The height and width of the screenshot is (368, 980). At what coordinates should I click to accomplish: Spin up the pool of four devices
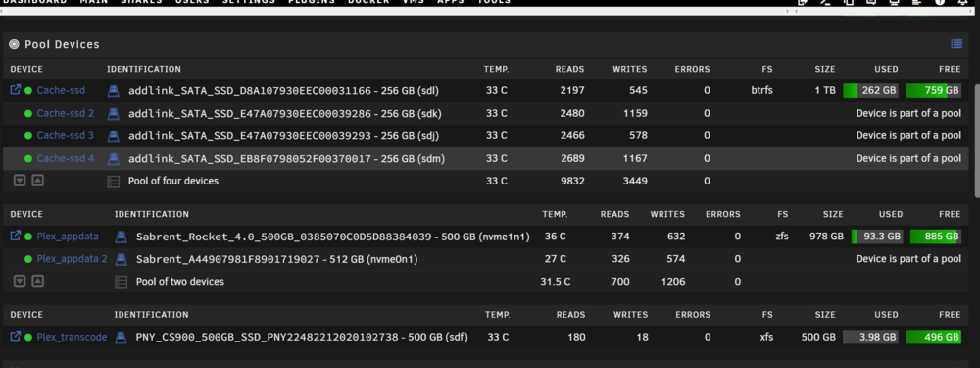point(37,181)
